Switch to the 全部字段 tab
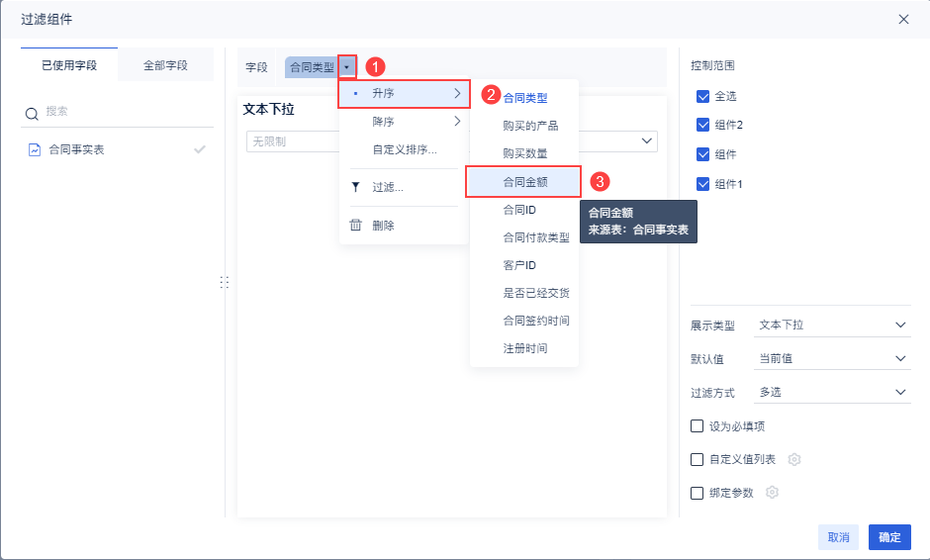The height and width of the screenshot is (560, 930). [165, 65]
